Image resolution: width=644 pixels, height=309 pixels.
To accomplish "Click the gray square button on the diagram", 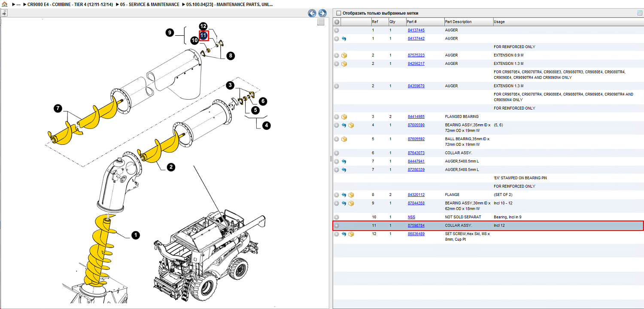I will (321, 22).
